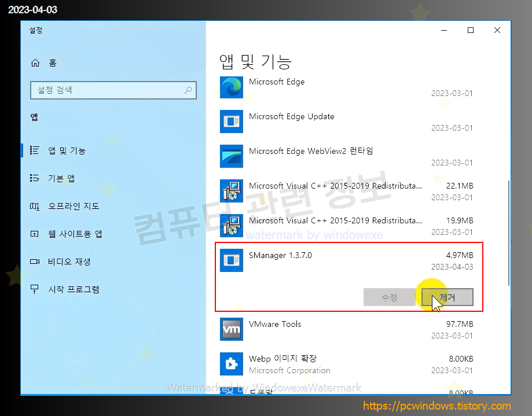Image resolution: width=532 pixels, height=416 pixels.
Task: Click the Microsoft Edge app icon
Action: (x=232, y=87)
